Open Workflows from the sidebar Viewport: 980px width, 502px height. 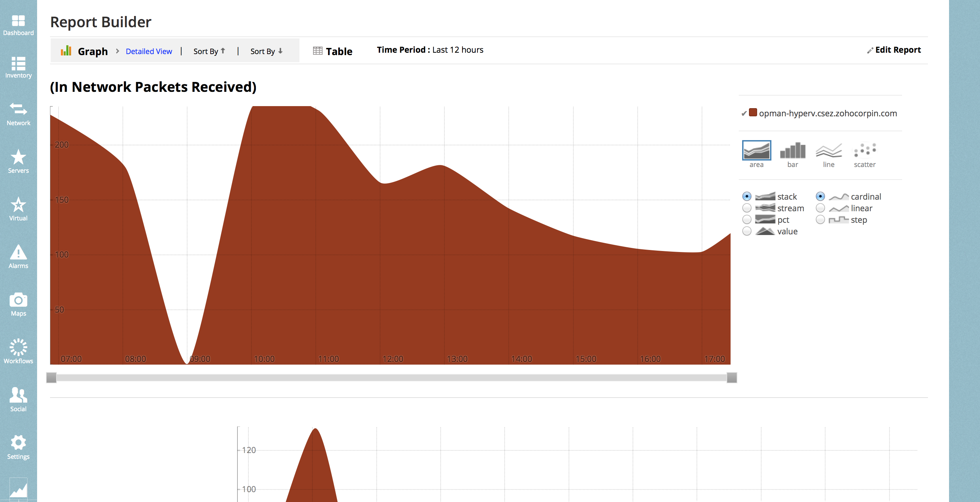tap(18, 348)
